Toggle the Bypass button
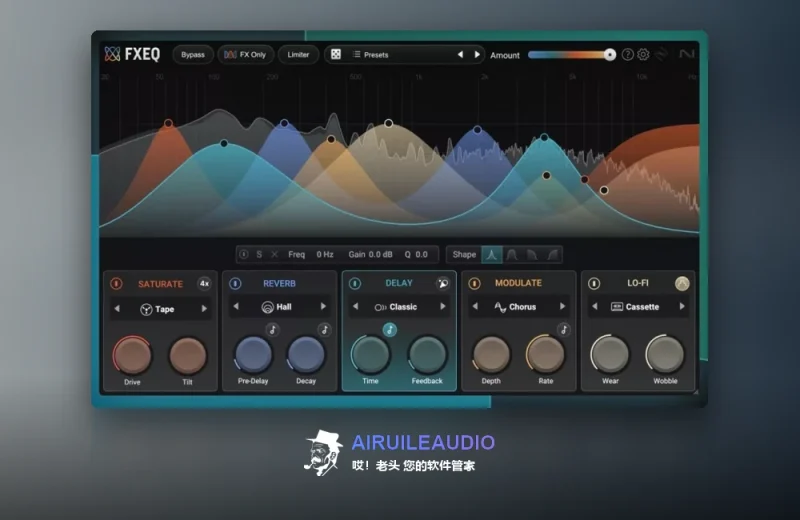 click(193, 55)
